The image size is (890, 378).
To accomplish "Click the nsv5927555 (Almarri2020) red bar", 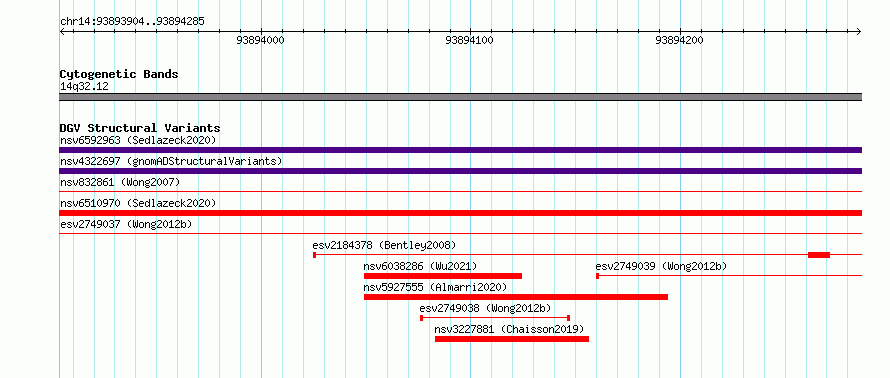I will coord(516,297).
